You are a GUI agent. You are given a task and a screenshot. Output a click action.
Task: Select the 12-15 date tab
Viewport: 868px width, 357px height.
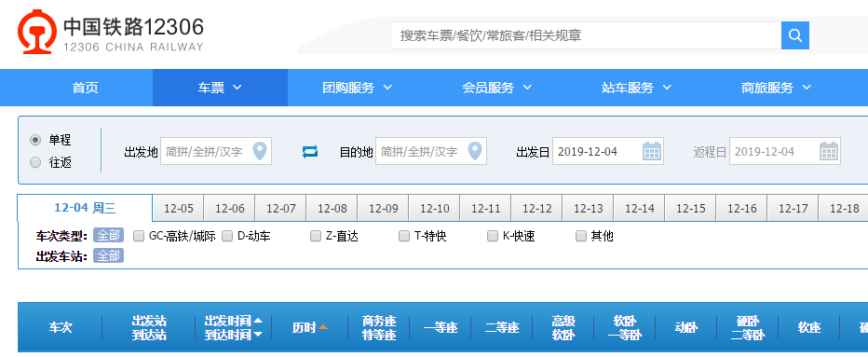point(690,209)
